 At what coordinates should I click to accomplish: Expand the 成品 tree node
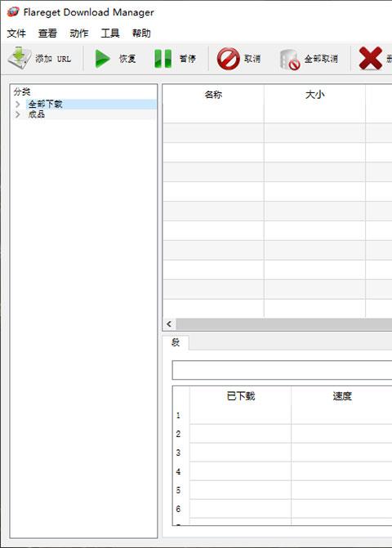click(x=18, y=114)
